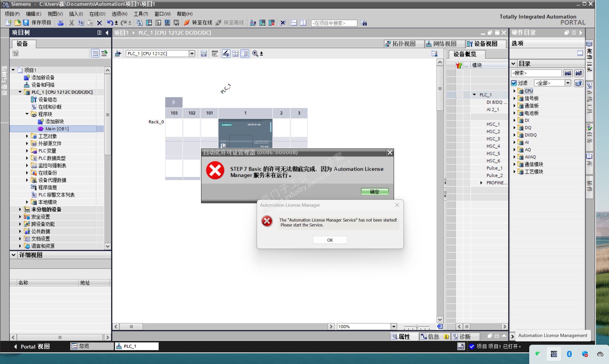The width and height of the screenshot is (609, 364).
Task: Click the green confirm button in error dialog
Action: 375,192
